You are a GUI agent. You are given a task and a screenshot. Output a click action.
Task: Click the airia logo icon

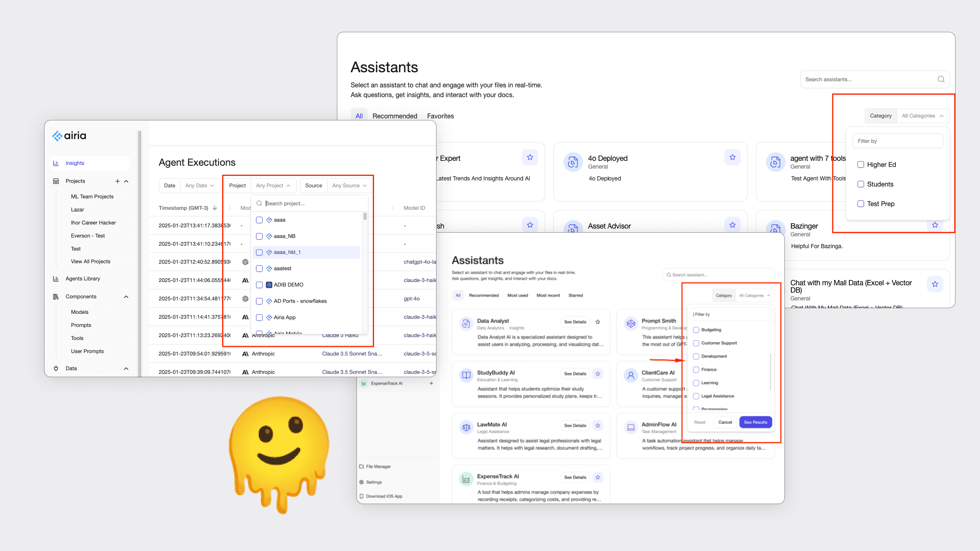point(57,136)
